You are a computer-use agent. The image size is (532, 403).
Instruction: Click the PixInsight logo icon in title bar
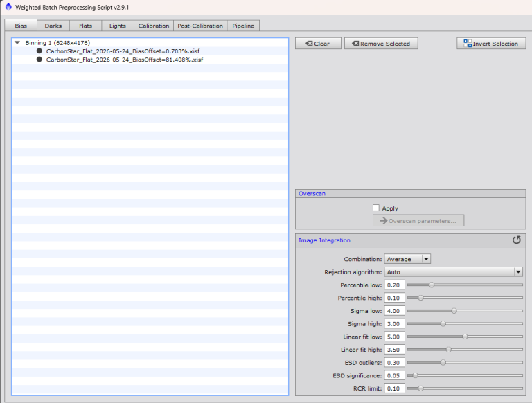8,7
